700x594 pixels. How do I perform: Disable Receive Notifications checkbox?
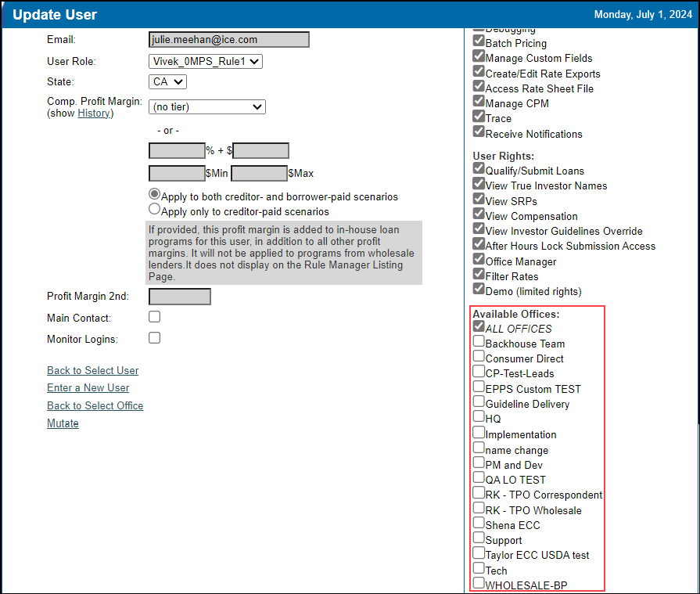pos(479,131)
